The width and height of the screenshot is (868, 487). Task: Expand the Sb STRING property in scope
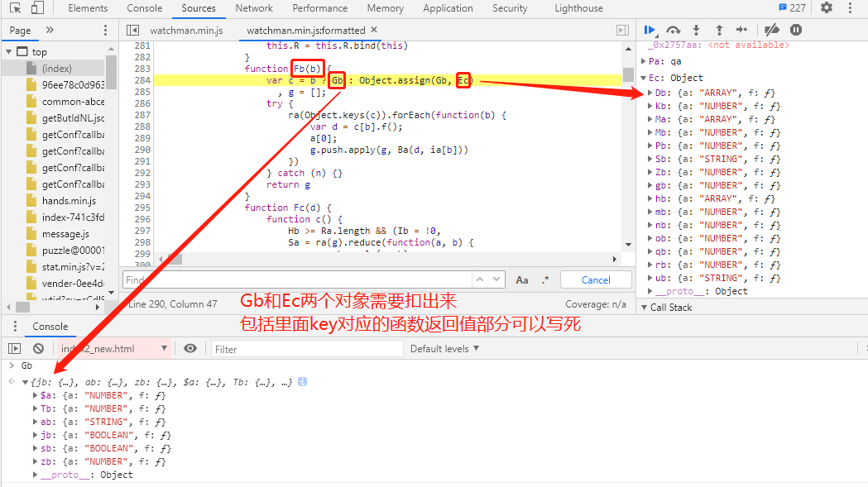click(650, 159)
